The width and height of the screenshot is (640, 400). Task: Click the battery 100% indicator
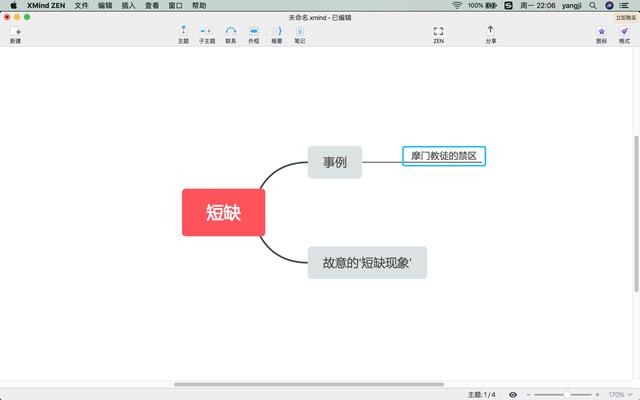point(482,5)
